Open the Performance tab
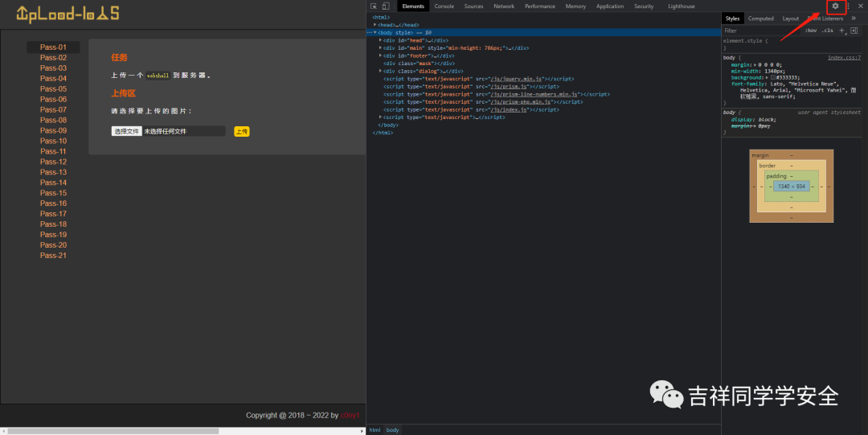The height and width of the screenshot is (435, 868). coord(540,6)
